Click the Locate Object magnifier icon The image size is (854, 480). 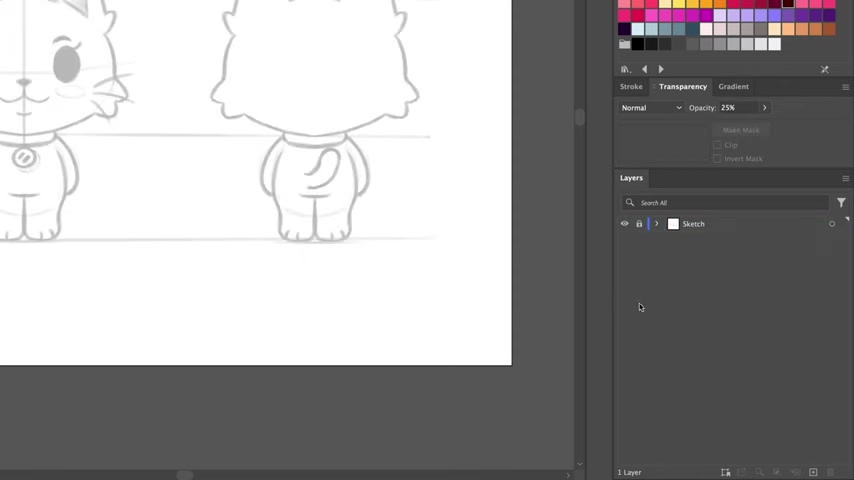759,472
